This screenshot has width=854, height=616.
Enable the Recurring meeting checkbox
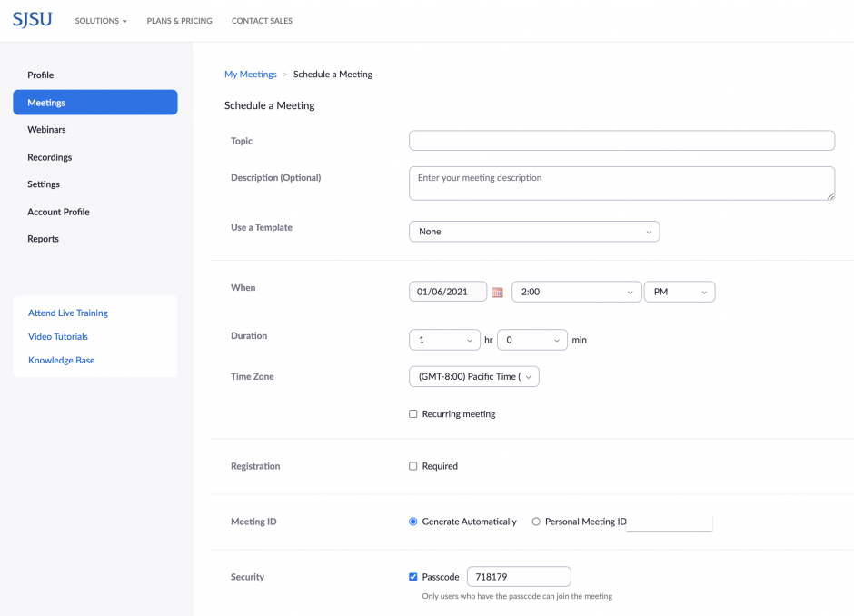point(413,414)
